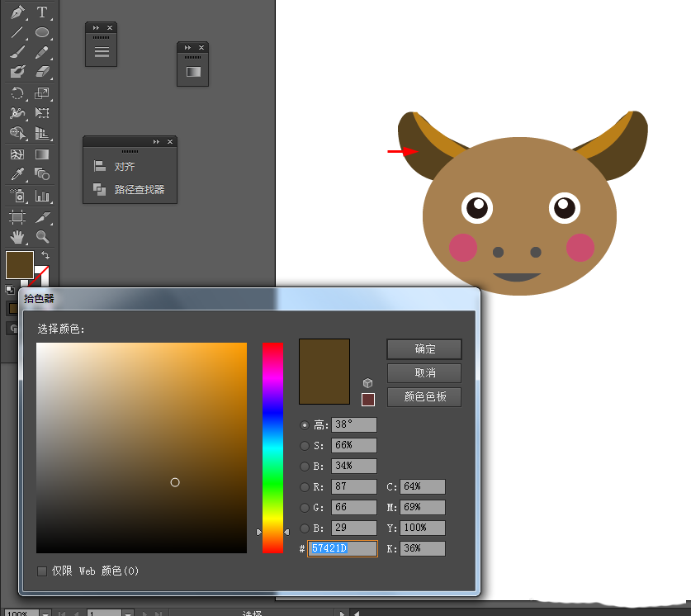This screenshot has width=691, height=616.
Task: Click the out-of-gamut cube warning icon
Action: [367, 383]
